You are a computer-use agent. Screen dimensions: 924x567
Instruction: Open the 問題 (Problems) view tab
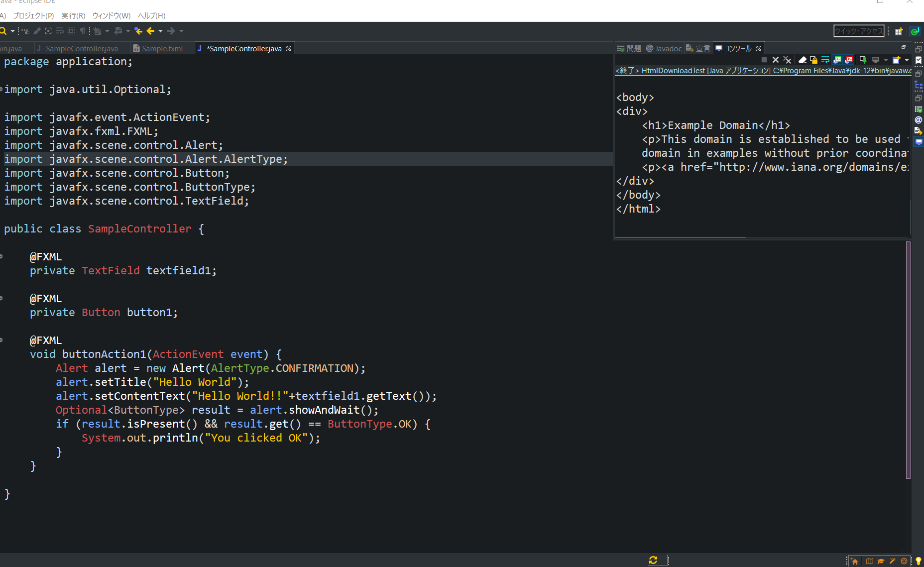pyautogui.click(x=629, y=48)
